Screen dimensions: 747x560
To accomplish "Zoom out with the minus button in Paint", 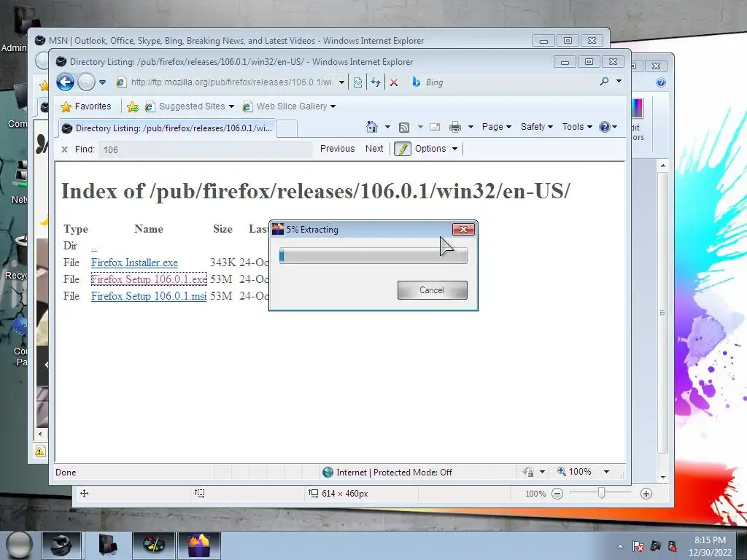I will click(557, 494).
